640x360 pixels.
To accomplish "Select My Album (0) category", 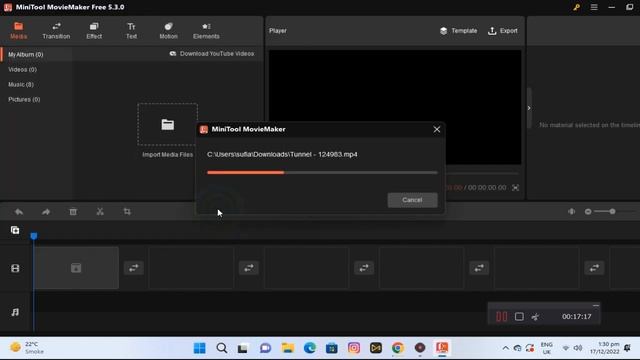I will pyautogui.click(x=26, y=54).
